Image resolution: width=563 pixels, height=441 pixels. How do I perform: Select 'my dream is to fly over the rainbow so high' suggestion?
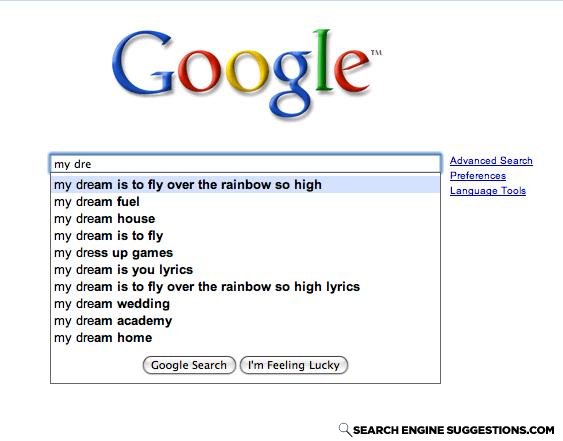coord(245,185)
